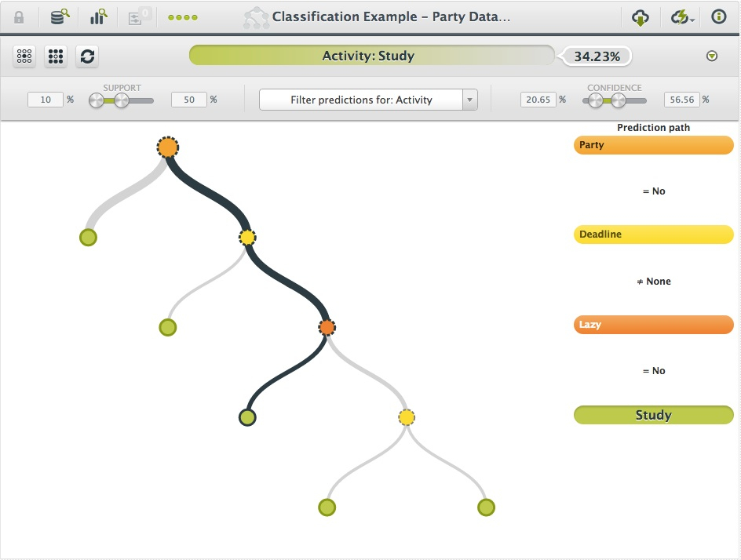
Task: Click the right Confidence slider handle
Action: [x=619, y=100]
